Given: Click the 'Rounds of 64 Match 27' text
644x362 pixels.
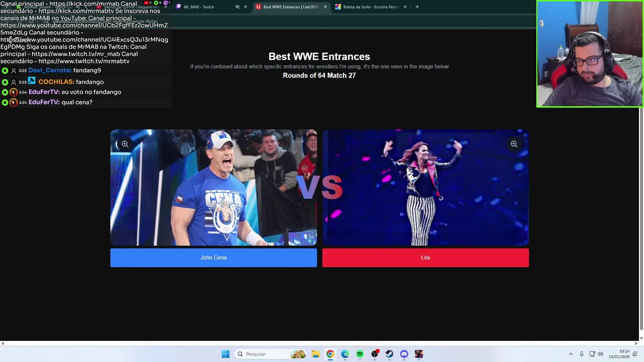Looking at the screenshot, I should pos(319,75).
